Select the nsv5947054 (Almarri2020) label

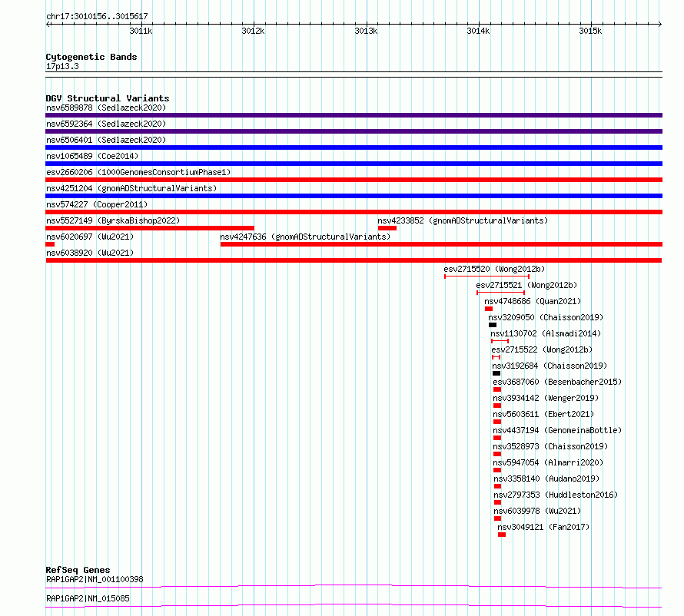548,462
